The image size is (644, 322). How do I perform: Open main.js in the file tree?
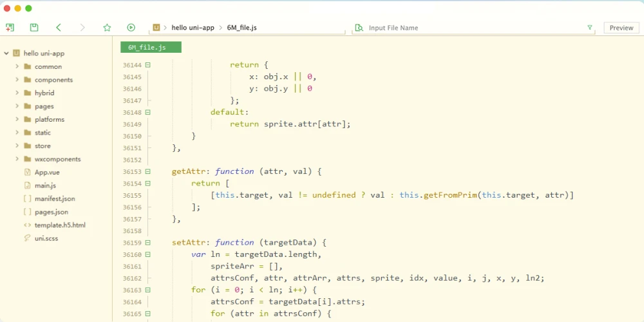pyautogui.click(x=45, y=185)
